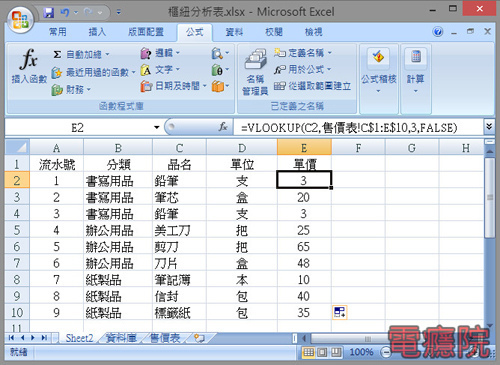Open the Excel Help question mark
The image size is (500, 365).
(x=438, y=32)
